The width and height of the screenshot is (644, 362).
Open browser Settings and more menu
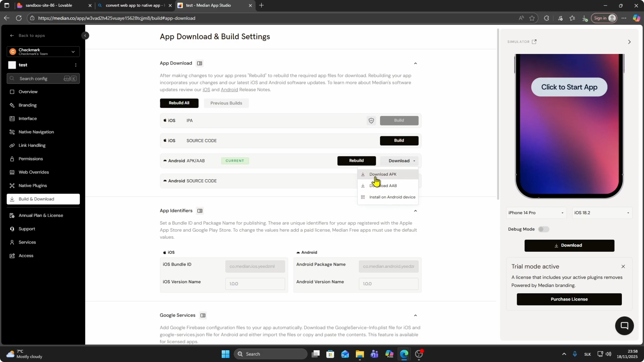coord(624,18)
